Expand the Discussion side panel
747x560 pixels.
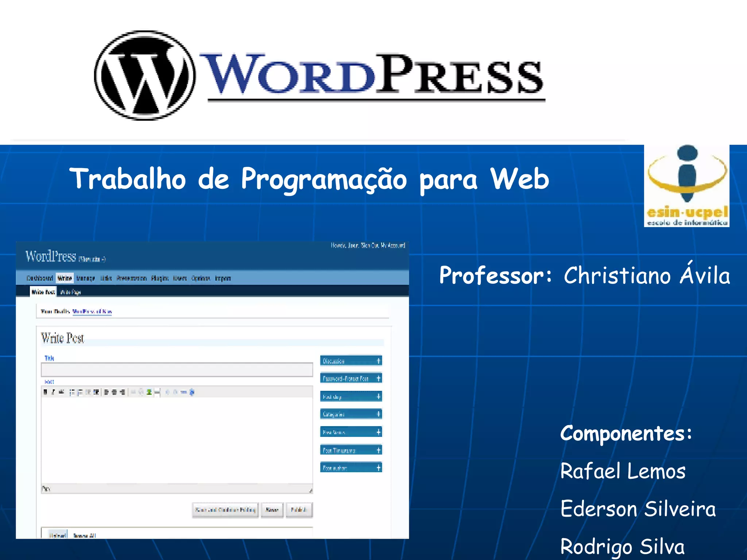click(x=378, y=361)
